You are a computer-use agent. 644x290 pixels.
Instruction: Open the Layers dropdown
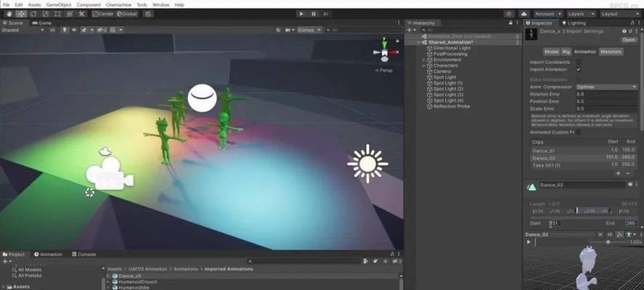point(581,14)
